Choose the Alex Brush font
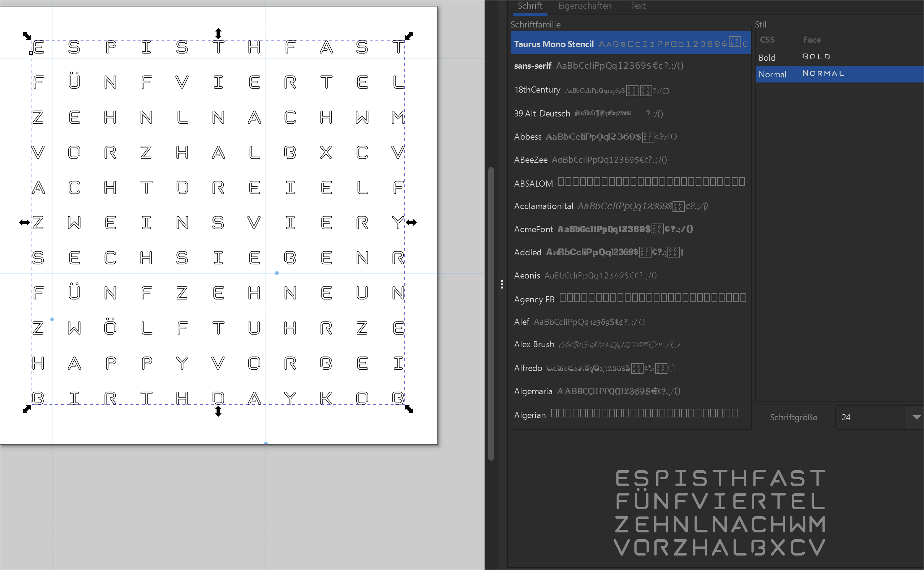 631,345
